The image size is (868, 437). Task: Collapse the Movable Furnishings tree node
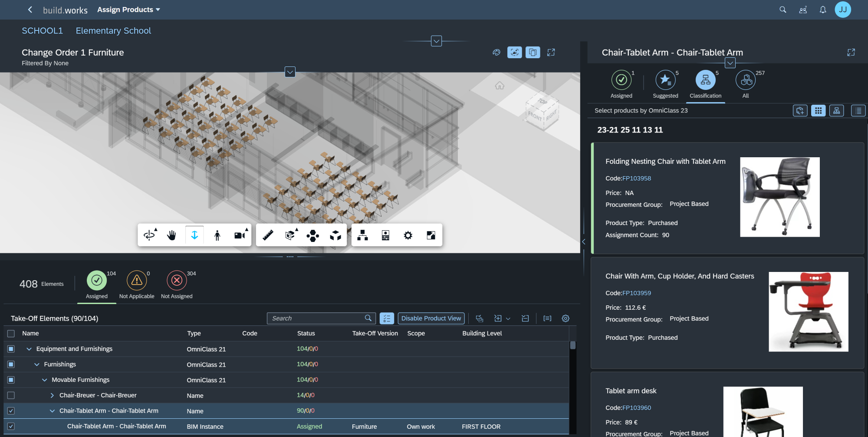tap(44, 380)
